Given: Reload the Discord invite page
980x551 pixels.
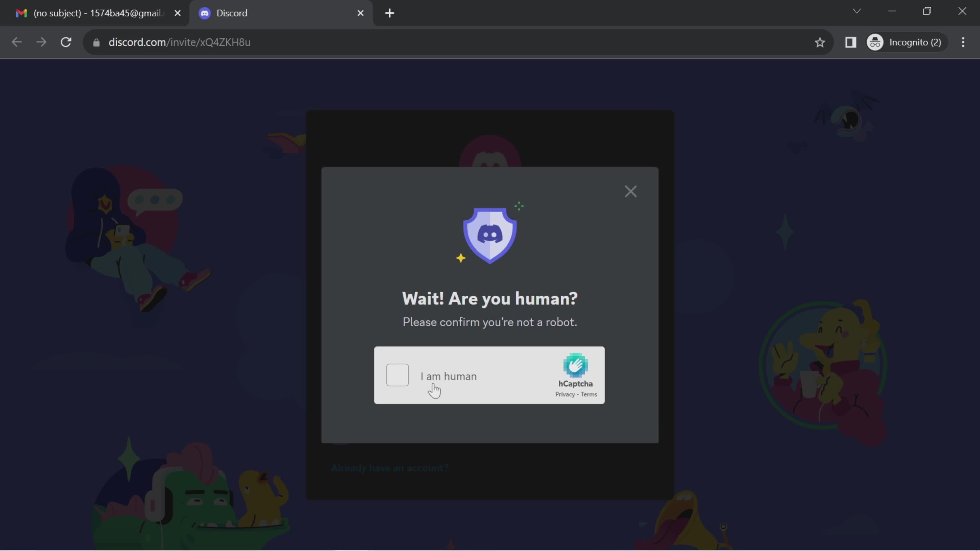Looking at the screenshot, I should 66,42.
